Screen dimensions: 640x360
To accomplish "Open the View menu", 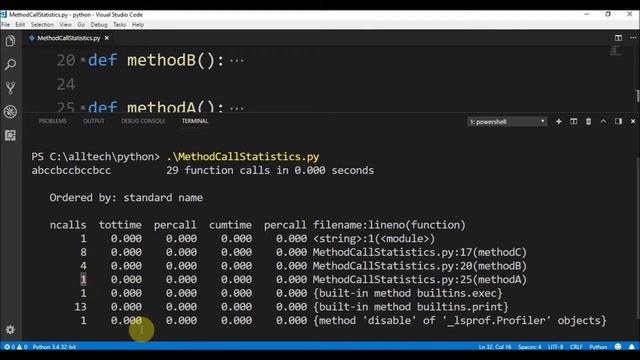I will coord(65,24).
